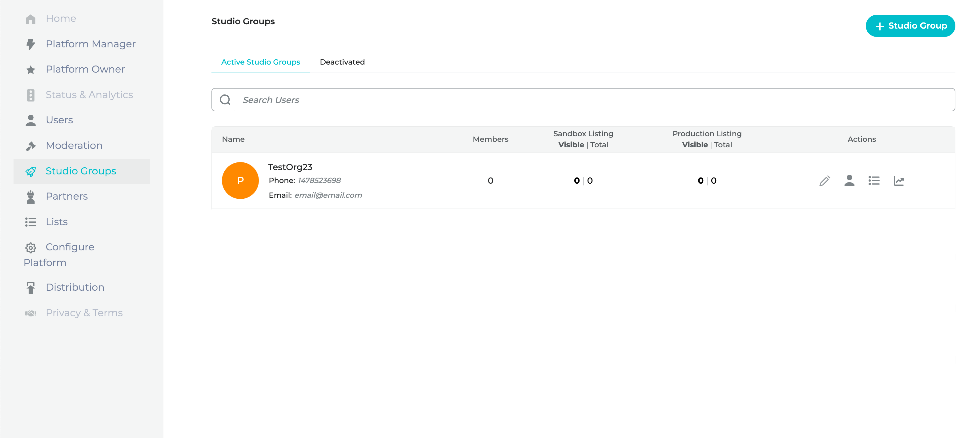980x438 pixels.
Task: Navigate to Lists in the sidebar
Action: pos(57,222)
